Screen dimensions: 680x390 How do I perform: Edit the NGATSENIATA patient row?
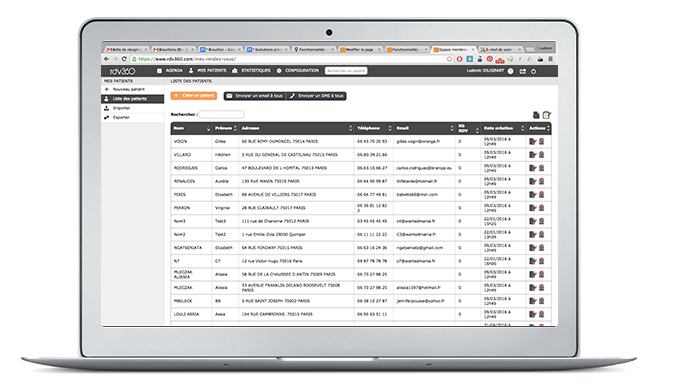pyautogui.click(x=533, y=248)
